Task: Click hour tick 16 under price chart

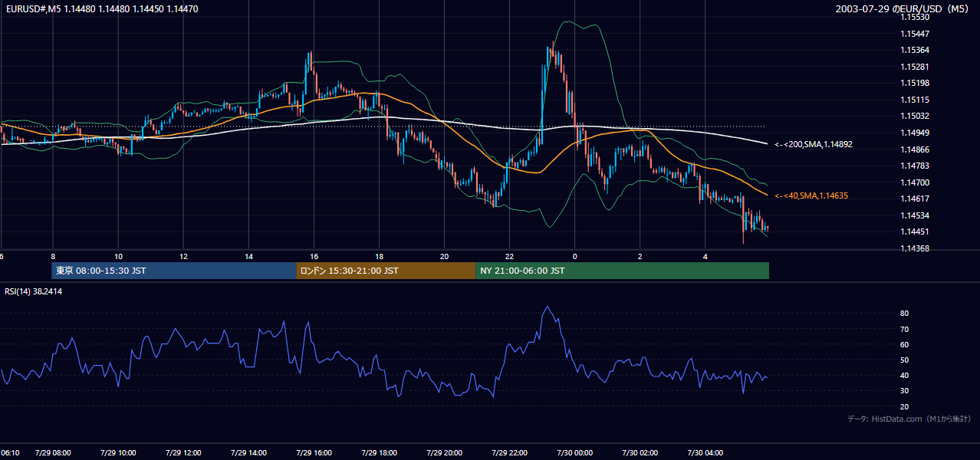Action: pos(314,256)
